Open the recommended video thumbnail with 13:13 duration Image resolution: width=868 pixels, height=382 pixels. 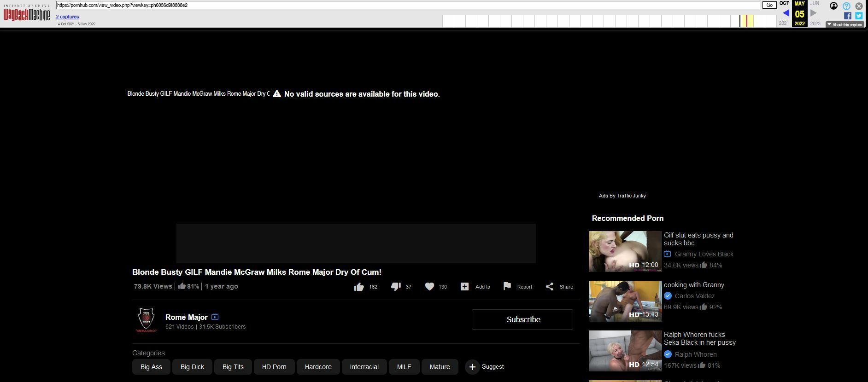coord(625,301)
